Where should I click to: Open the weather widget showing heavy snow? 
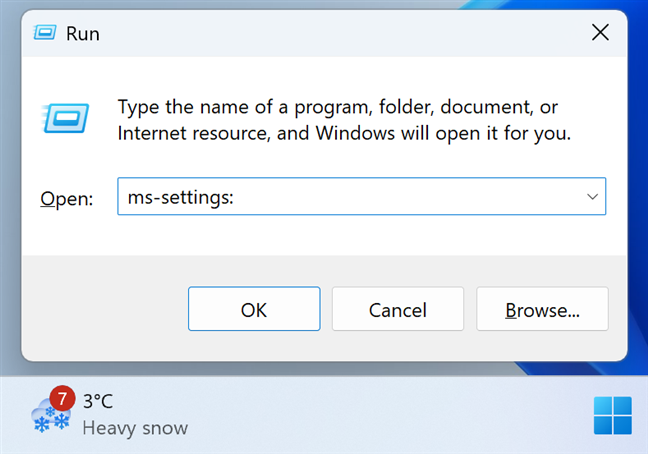(x=110, y=414)
